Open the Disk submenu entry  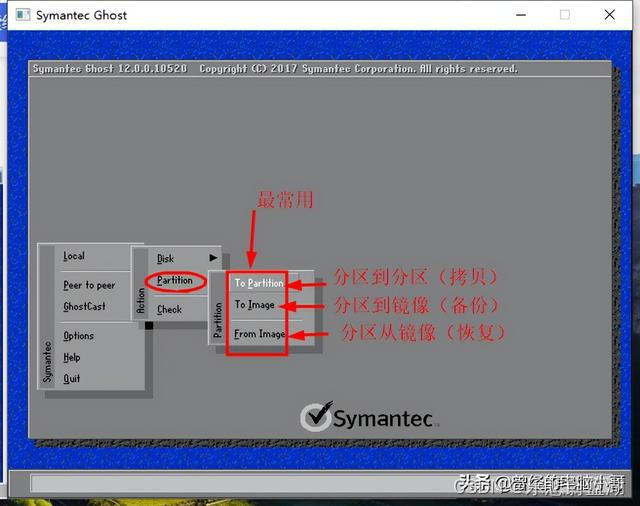(x=165, y=259)
